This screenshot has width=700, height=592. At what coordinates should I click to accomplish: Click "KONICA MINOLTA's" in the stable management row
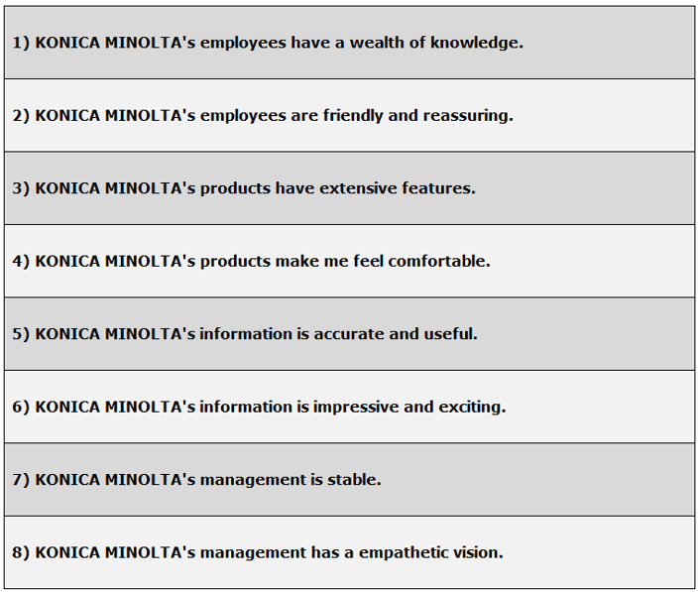point(115,480)
